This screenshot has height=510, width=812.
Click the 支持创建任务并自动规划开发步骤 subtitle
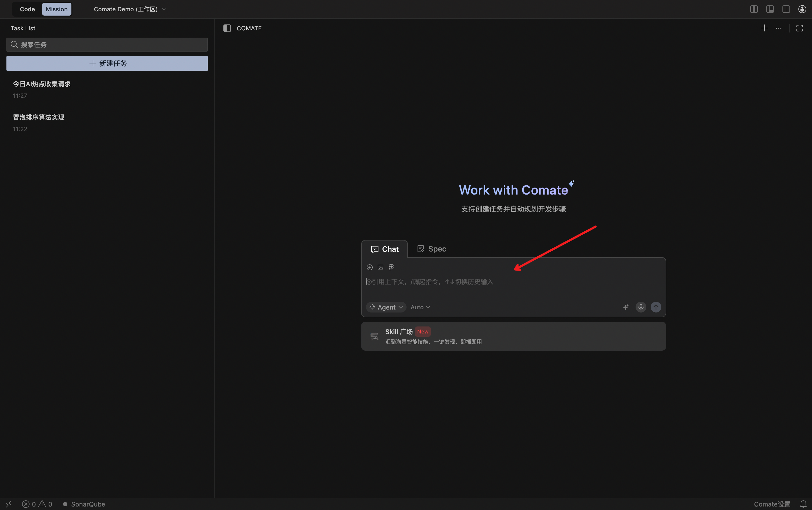coord(513,209)
